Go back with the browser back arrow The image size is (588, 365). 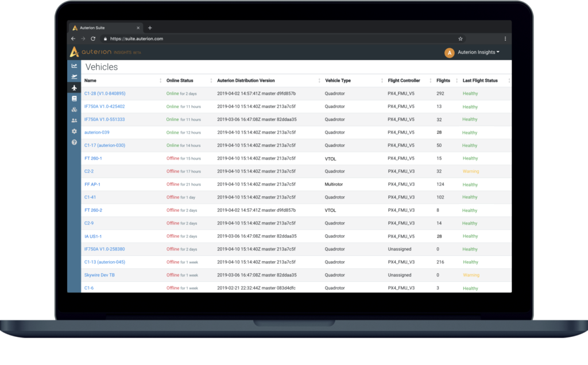click(x=73, y=38)
